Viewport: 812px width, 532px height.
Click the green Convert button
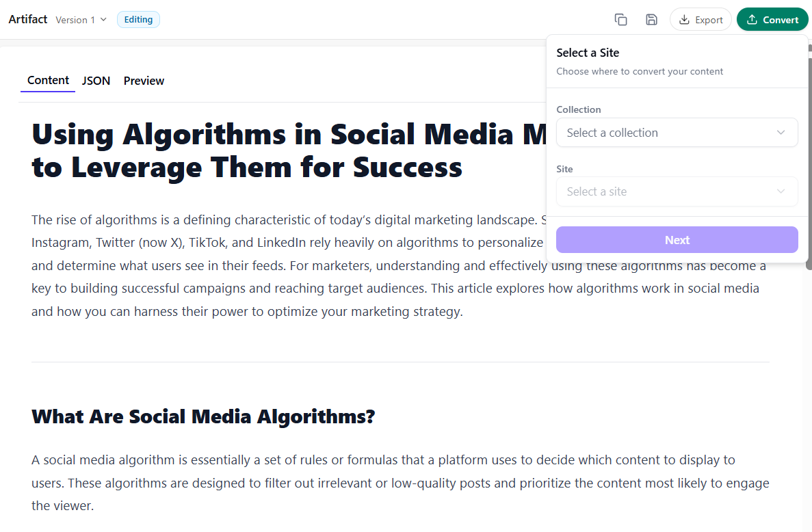(772, 20)
